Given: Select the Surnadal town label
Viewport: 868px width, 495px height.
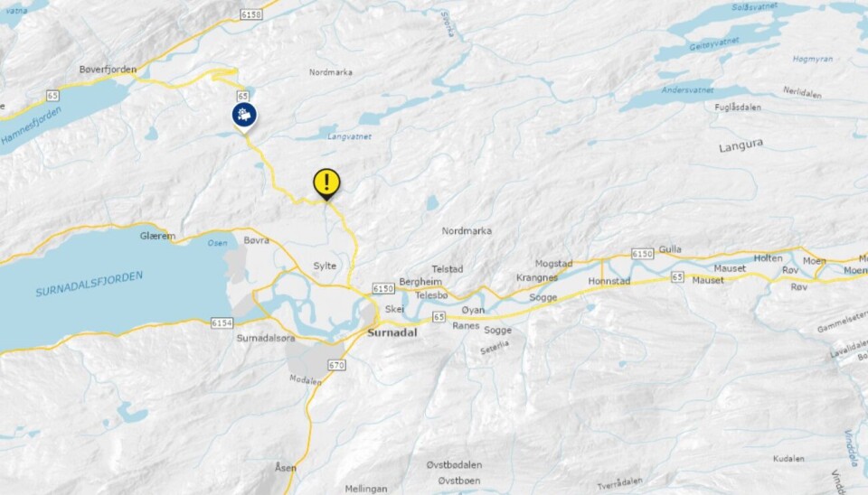Looking at the screenshot, I should (x=392, y=333).
